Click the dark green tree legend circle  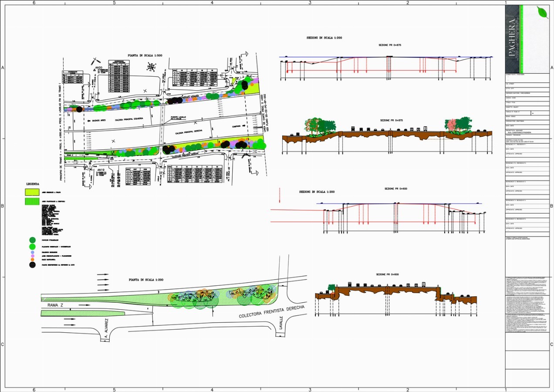(32, 240)
